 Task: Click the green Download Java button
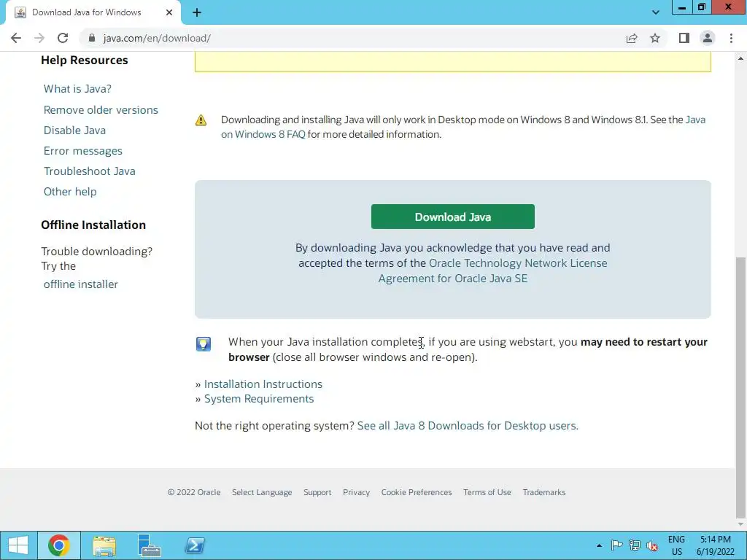tap(452, 217)
